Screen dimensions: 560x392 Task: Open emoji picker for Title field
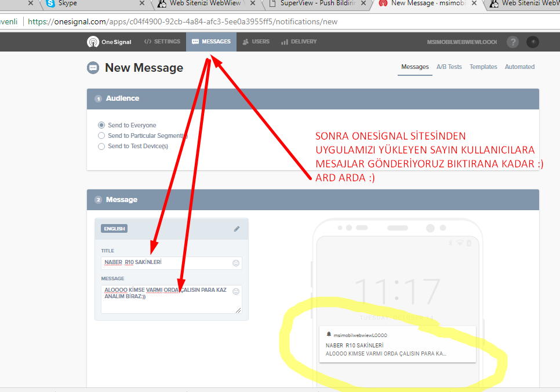click(236, 263)
